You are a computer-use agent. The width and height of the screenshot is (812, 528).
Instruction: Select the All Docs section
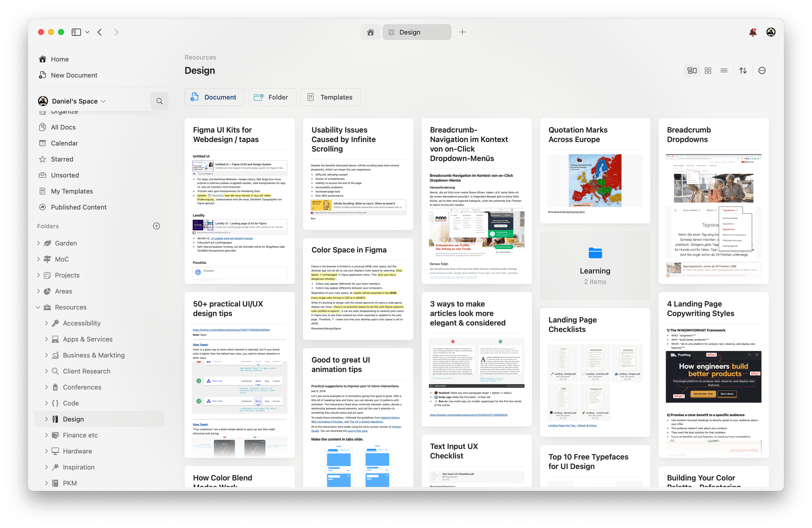click(x=63, y=127)
